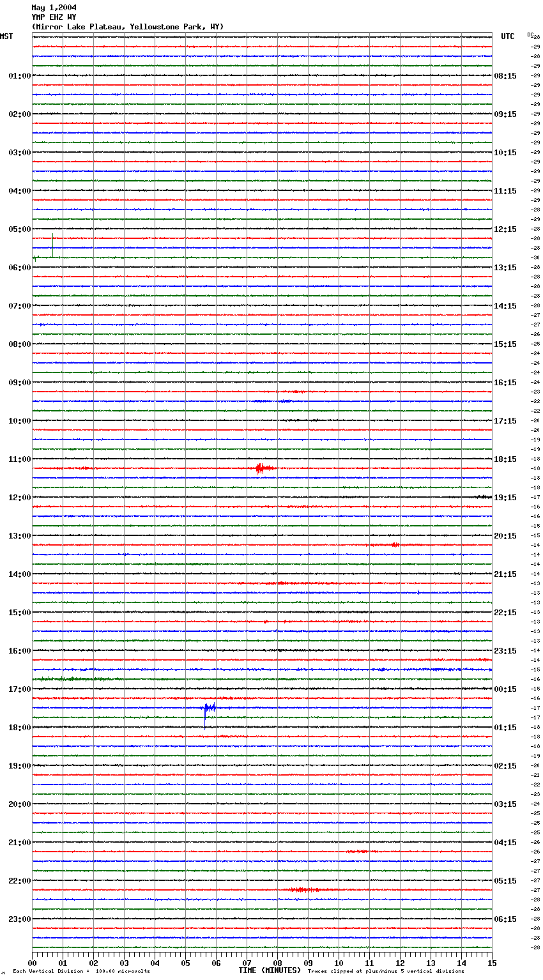Viewport: 543px width, 980px height.
Task: Click the green vertical spike below the 05:00 trace
Action: [52, 245]
